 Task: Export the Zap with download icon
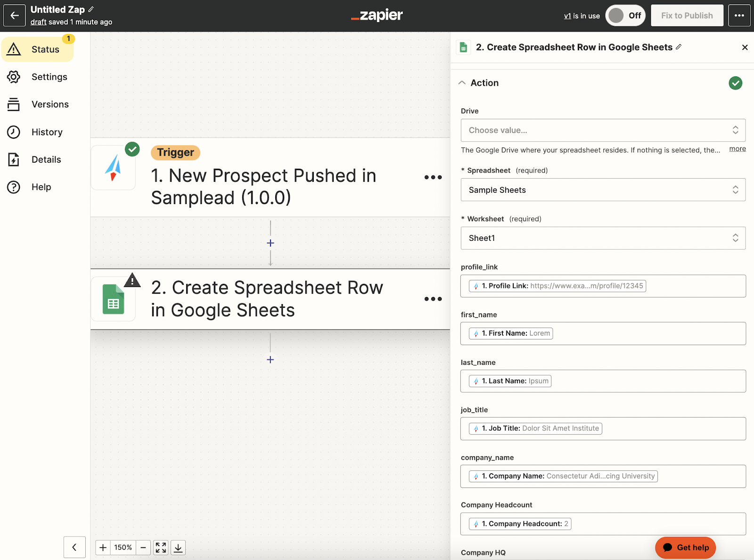178,547
